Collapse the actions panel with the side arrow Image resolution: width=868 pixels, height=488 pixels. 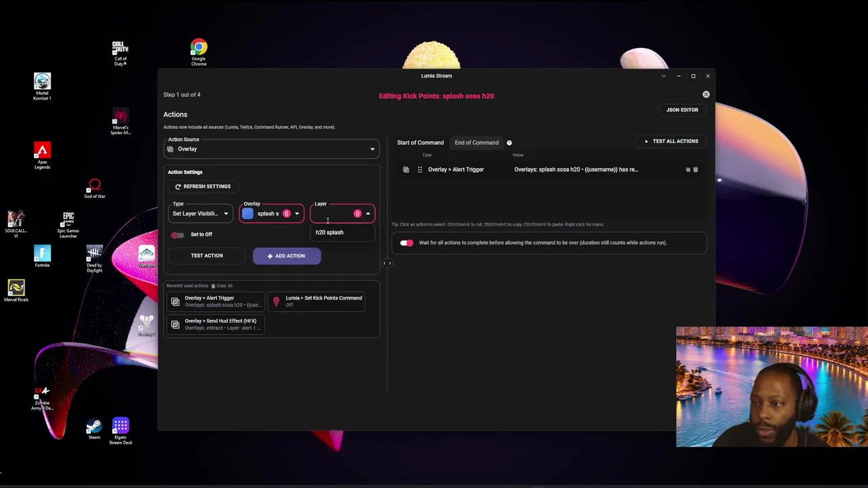[x=387, y=263]
